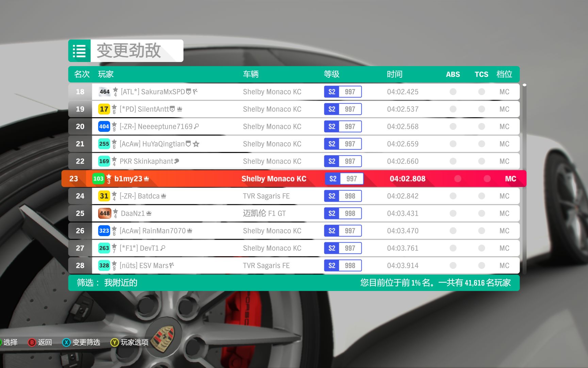The image size is (588, 368).
Task: Click the 玩家选项 player options label
Action: coord(135,342)
